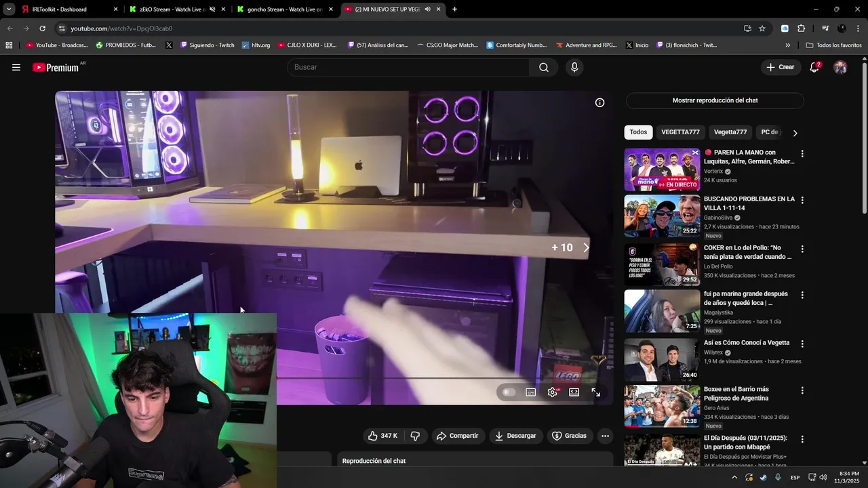Viewport: 868px width, 488px height.
Task: Enter fullscreen on the video player
Action: (596, 392)
